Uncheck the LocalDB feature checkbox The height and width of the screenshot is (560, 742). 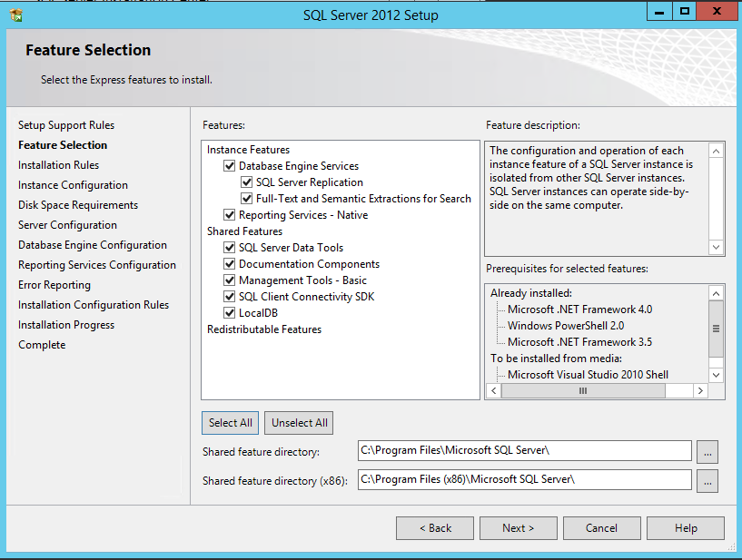[230, 312]
